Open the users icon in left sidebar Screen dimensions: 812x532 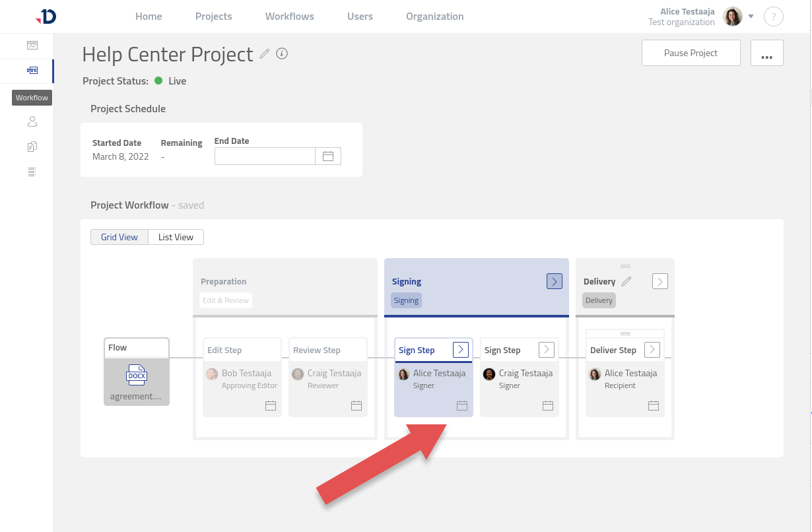32,122
